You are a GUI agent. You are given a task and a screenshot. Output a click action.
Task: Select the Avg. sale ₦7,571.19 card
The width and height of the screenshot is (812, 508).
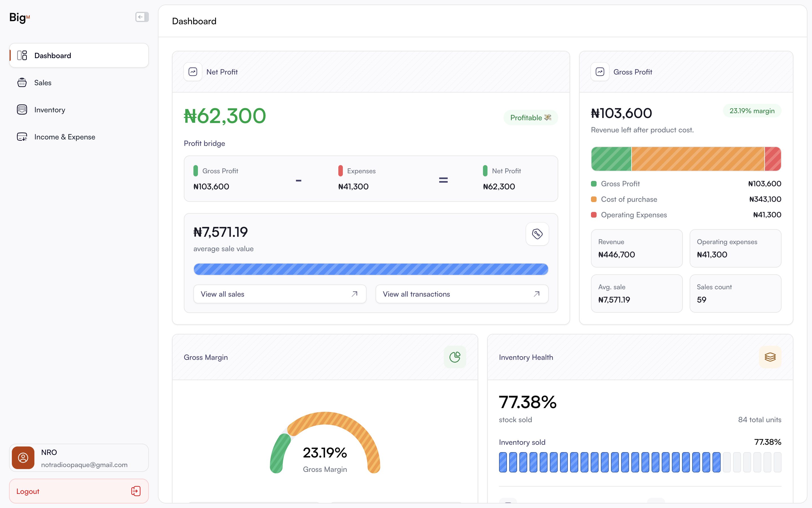[637, 293]
